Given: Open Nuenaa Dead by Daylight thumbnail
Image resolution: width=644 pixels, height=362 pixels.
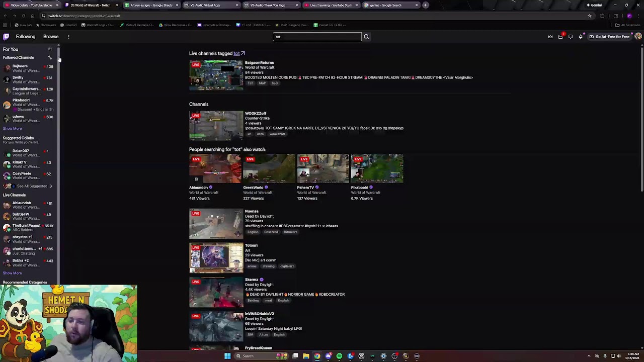Looking at the screenshot, I should tap(216, 224).
